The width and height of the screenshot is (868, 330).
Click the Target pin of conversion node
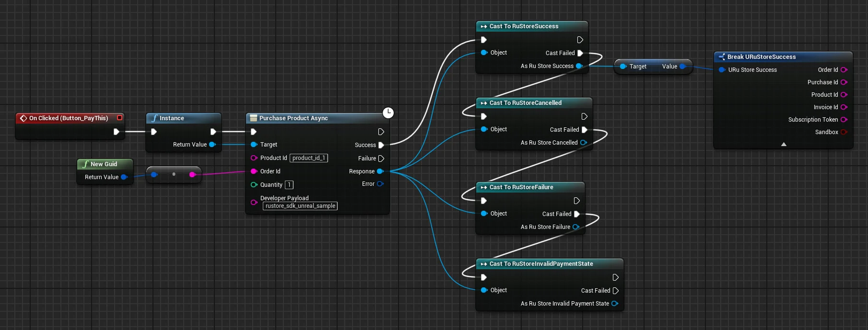click(x=623, y=67)
